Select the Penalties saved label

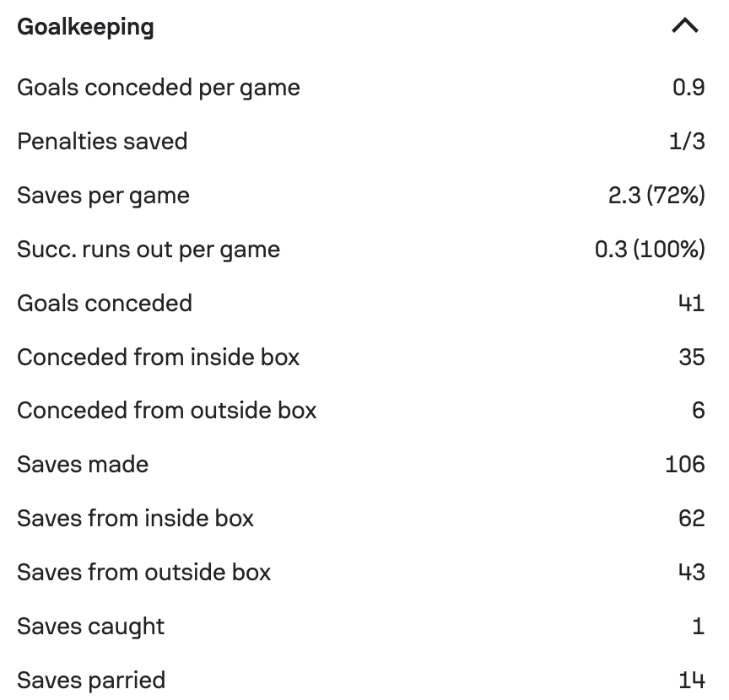(x=102, y=142)
